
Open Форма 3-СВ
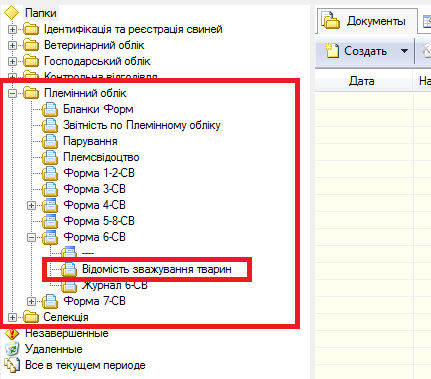coord(94,189)
